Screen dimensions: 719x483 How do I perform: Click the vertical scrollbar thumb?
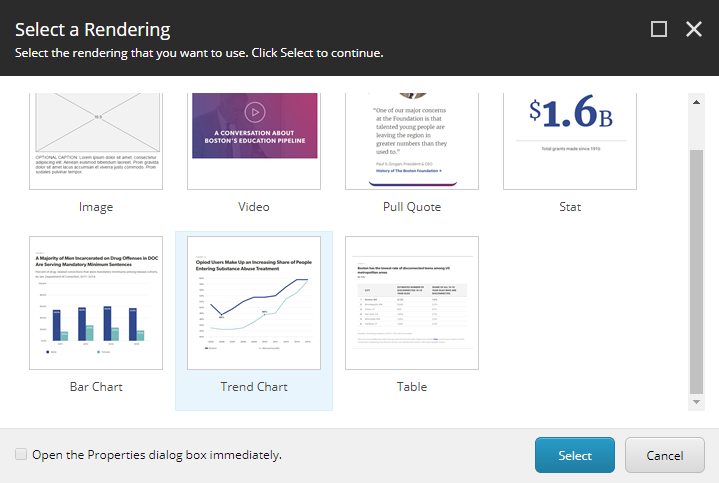pos(696,270)
